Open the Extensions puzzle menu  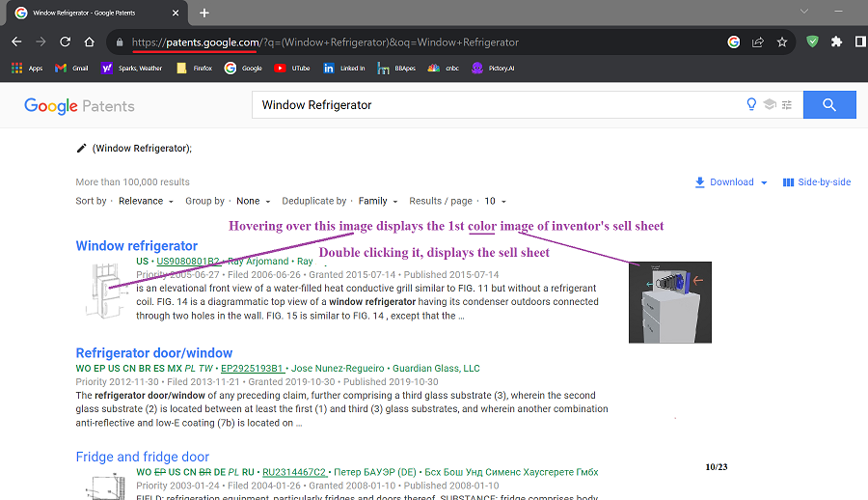pyautogui.click(x=836, y=42)
